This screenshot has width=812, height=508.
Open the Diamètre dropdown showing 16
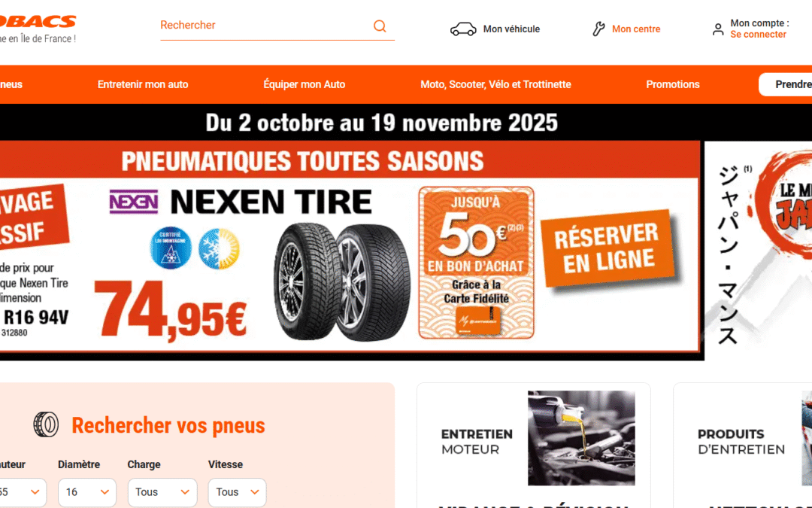[87, 492]
